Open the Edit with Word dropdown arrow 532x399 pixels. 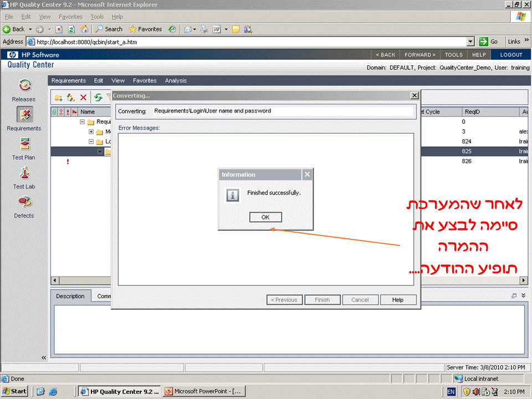(226, 29)
